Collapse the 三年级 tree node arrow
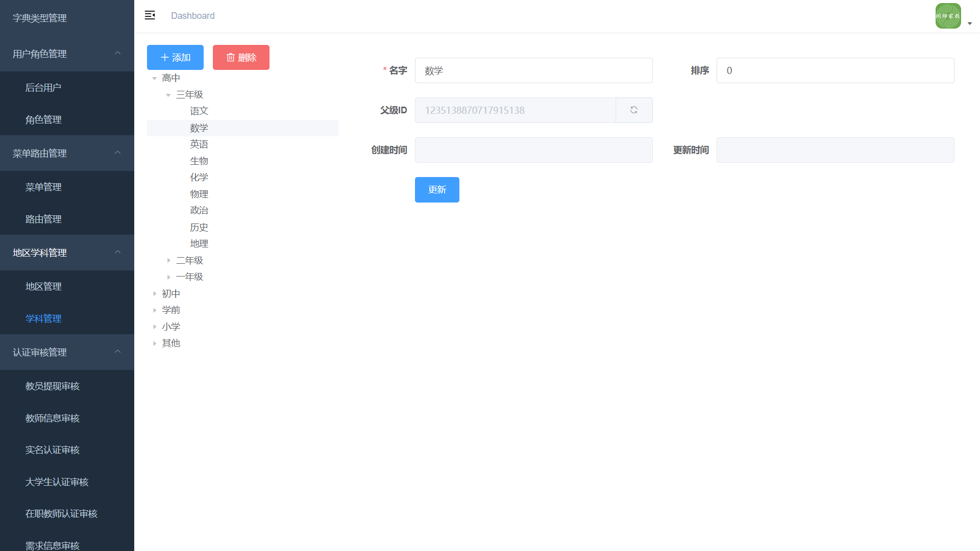This screenshot has width=980, height=551. (168, 95)
